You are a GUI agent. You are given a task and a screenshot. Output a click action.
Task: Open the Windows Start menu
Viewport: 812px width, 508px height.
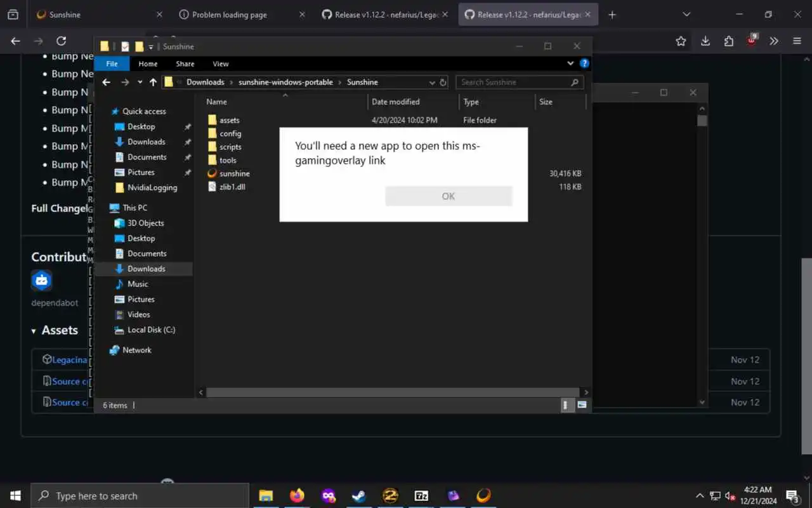(15, 495)
